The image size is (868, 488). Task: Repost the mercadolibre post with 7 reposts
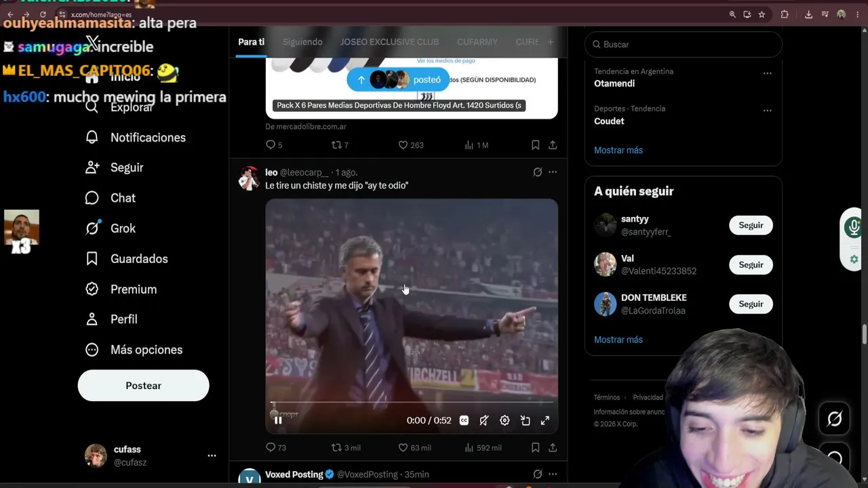pos(340,145)
